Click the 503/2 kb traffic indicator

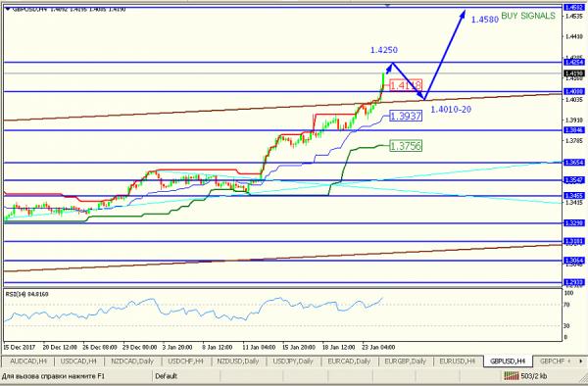tap(534, 376)
